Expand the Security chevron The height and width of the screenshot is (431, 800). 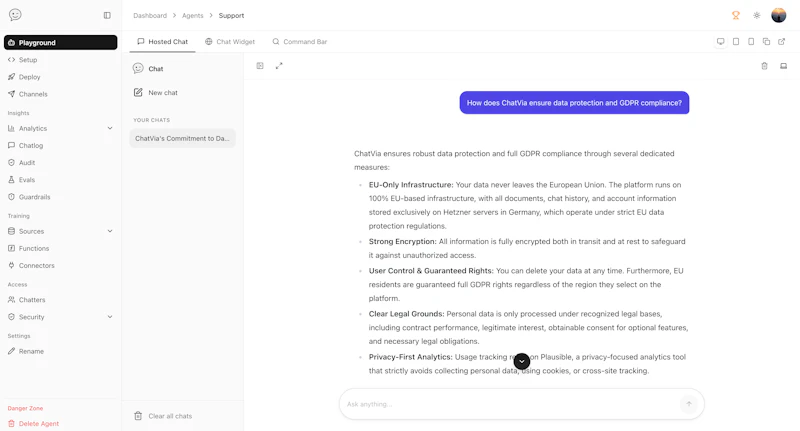(x=110, y=317)
